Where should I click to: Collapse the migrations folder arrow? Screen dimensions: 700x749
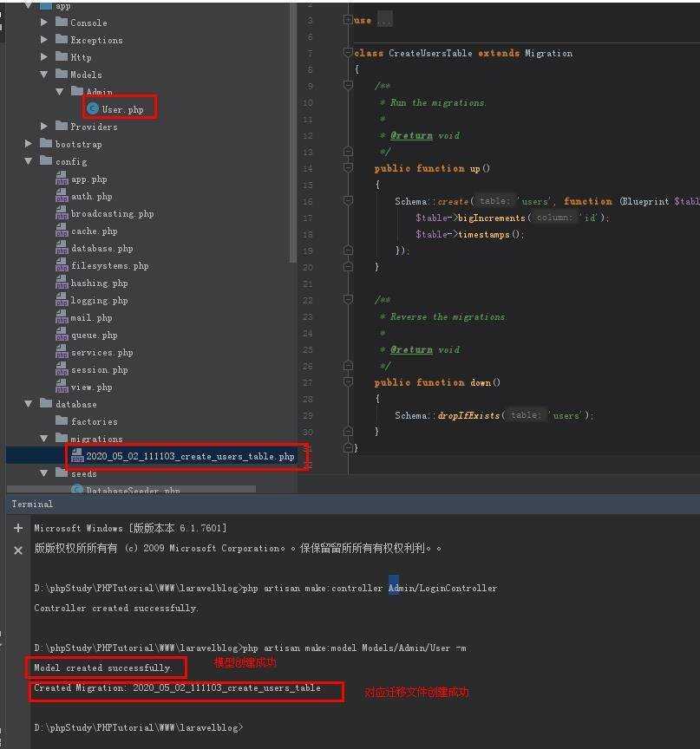pos(44,439)
